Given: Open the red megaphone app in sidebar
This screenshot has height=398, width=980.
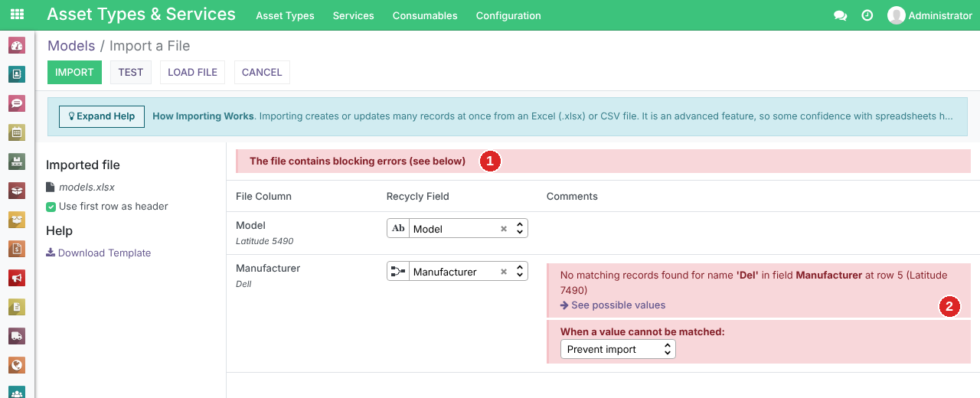Looking at the screenshot, I should coord(17,278).
